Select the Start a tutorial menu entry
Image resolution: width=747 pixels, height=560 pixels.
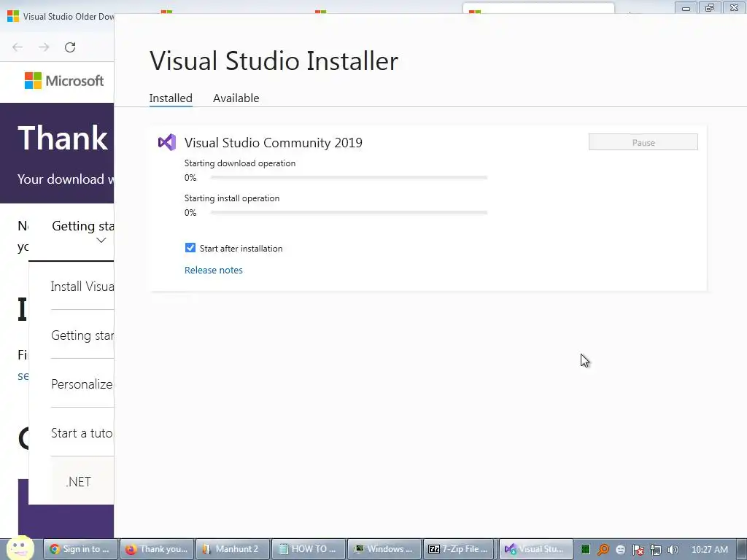pyautogui.click(x=82, y=433)
